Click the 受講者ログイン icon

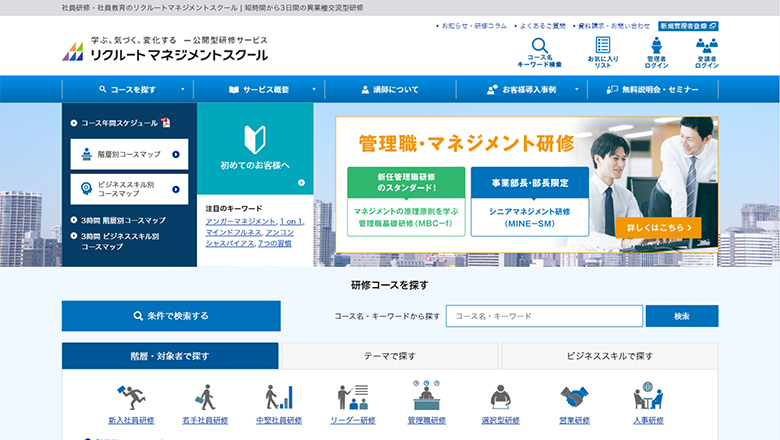pos(707,45)
